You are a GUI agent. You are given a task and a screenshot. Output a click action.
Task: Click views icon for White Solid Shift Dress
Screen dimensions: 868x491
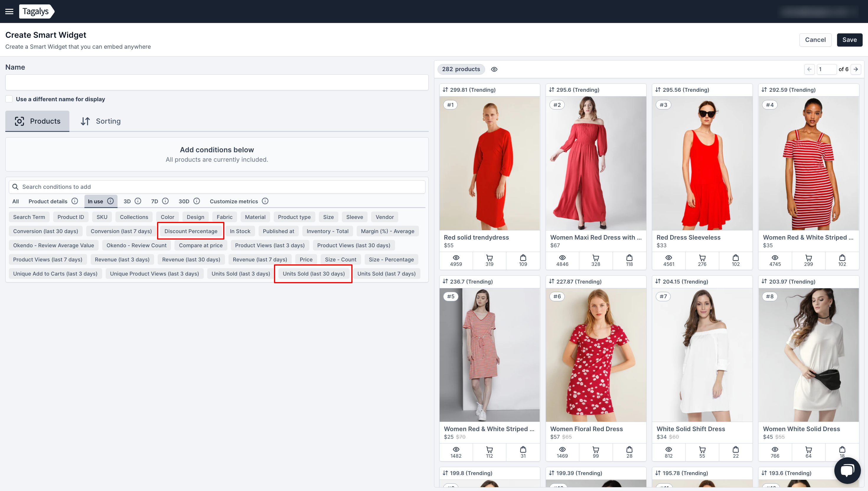click(669, 449)
